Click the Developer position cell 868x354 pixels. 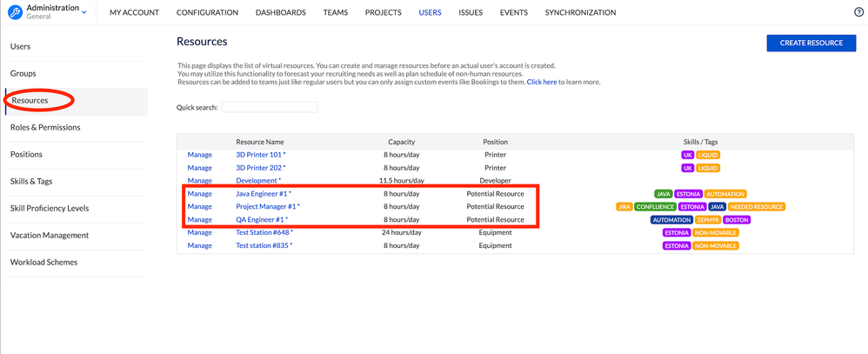[x=495, y=181]
